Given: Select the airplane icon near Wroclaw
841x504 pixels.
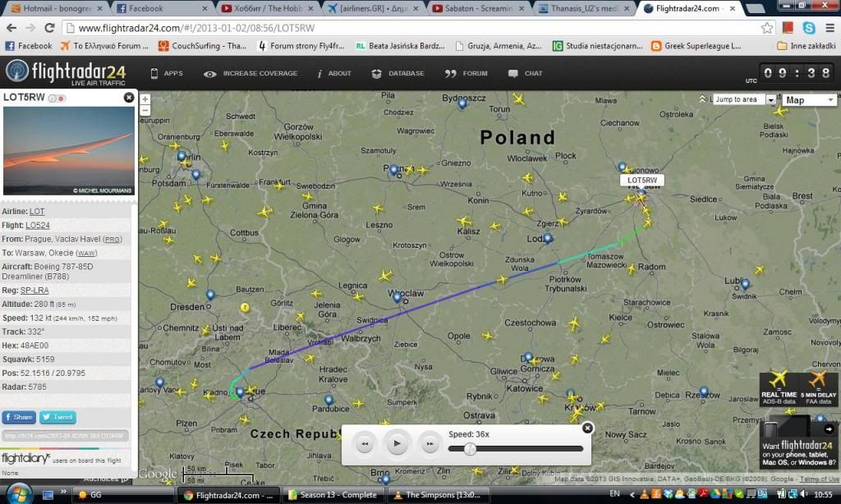Looking at the screenshot, I should pyautogui.click(x=386, y=276).
